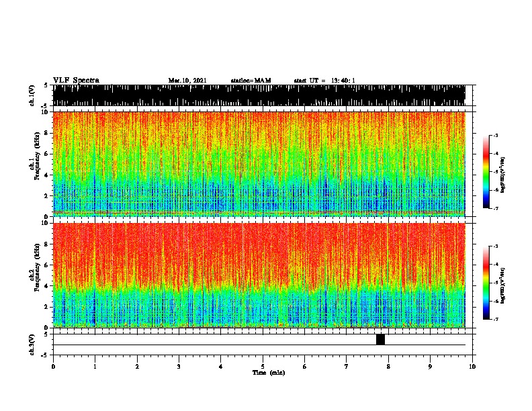Click the time axis tick label "1"

[95, 367]
